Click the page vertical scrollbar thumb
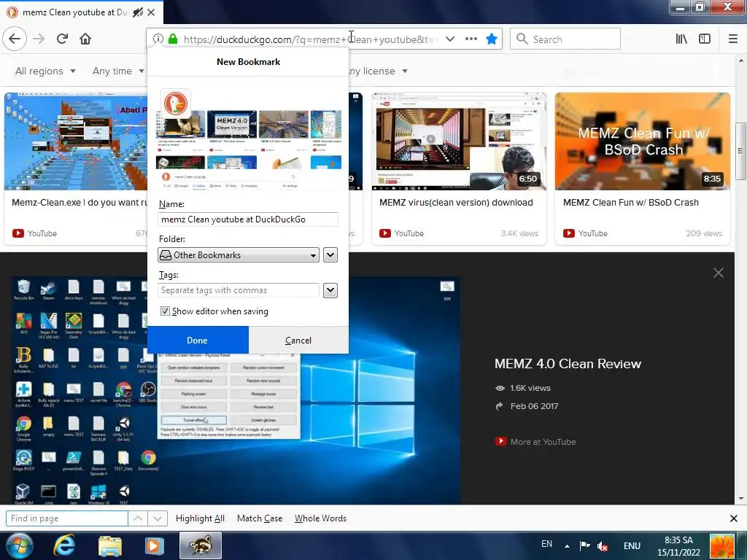This screenshot has width=747, height=560. click(740, 152)
